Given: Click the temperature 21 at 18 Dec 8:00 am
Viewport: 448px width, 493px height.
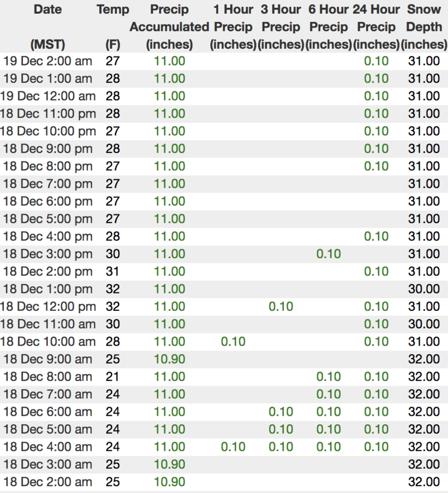Looking at the screenshot, I should click(113, 377).
